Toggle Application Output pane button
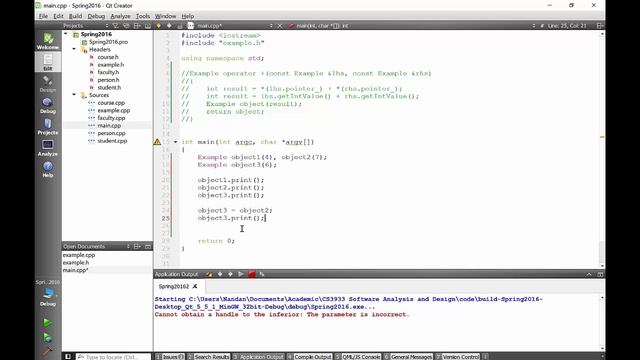This screenshot has width=640, height=360. click(x=258, y=357)
